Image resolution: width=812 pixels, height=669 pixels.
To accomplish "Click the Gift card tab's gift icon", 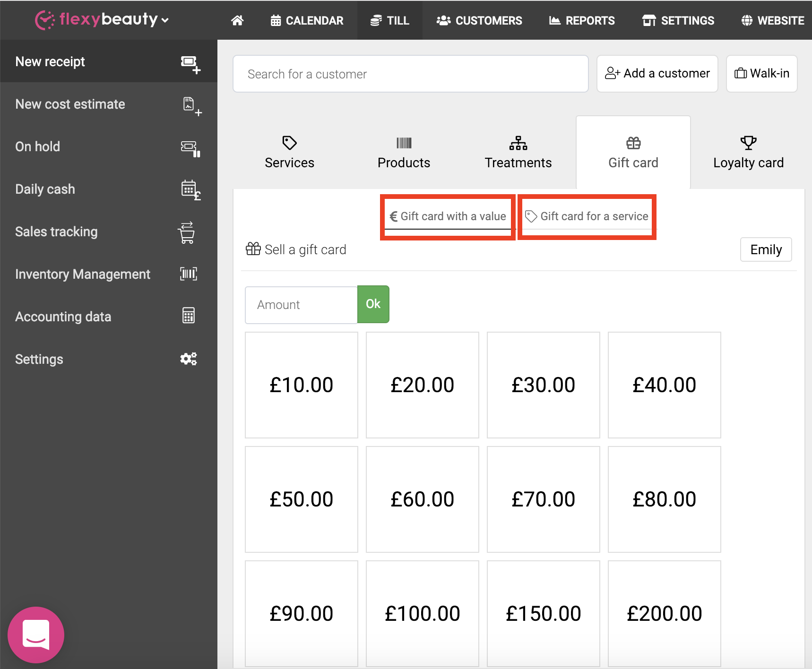I will tap(633, 143).
